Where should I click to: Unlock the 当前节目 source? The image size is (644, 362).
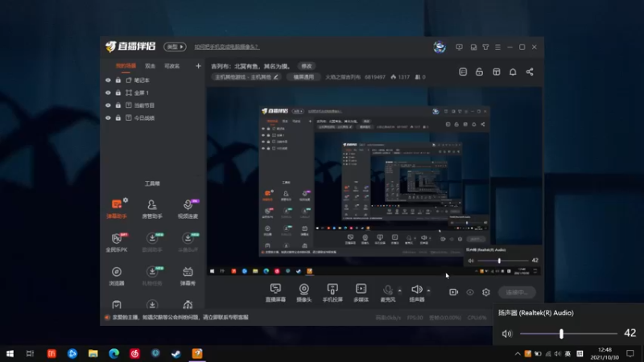tap(118, 105)
